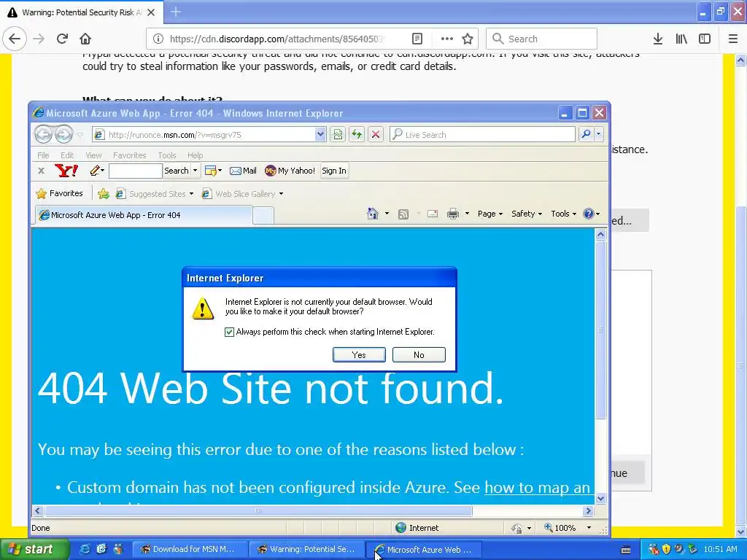The width and height of the screenshot is (747, 560).
Task: Close the Yahoo toolbar with X
Action: coord(41,171)
